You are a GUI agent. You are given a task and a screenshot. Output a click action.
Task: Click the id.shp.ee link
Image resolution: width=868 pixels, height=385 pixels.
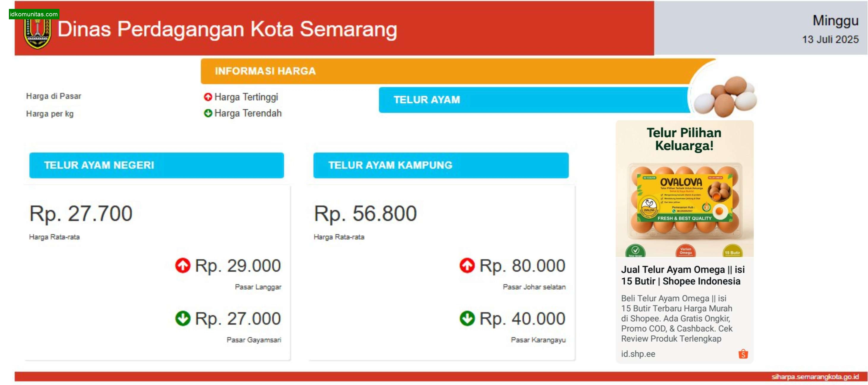(x=638, y=354)
